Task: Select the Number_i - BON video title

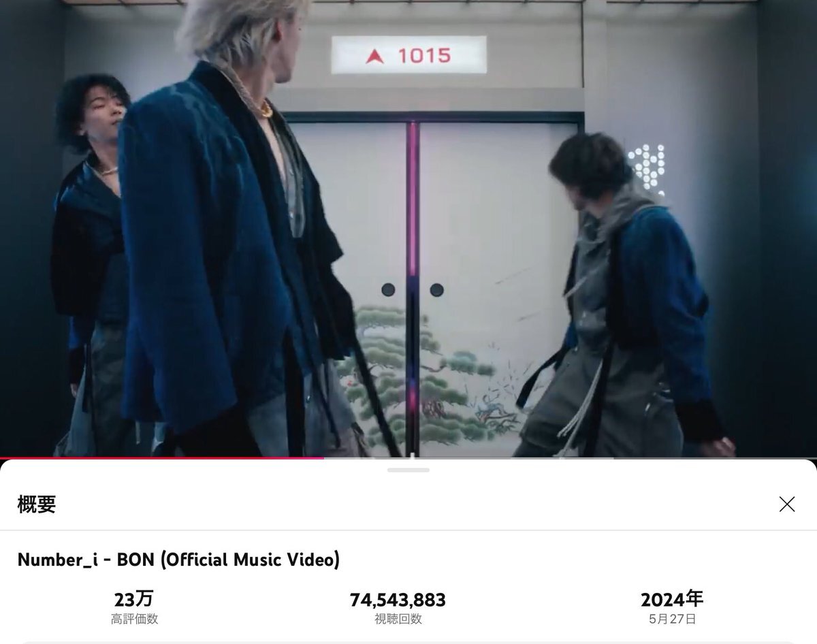Action: point(178,560)
